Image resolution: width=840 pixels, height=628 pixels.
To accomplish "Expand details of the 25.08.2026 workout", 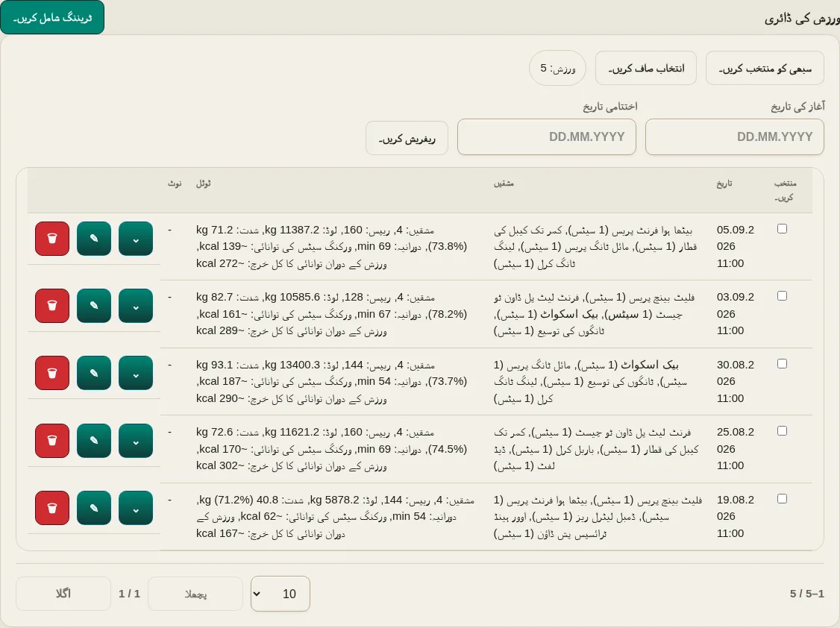I will click(x=136, y=441).
